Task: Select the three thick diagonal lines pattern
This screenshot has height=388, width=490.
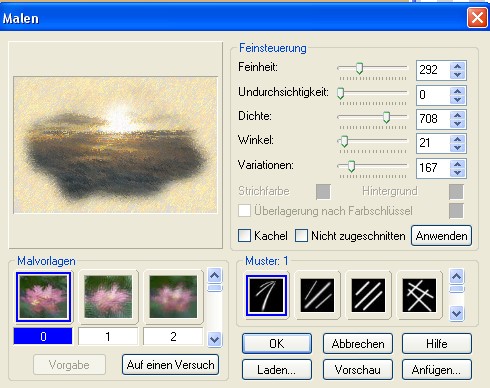Action: click(x=368, y=295)
